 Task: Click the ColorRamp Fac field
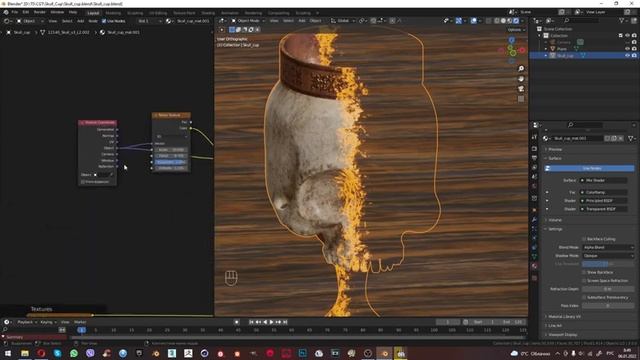click(604, 192)
